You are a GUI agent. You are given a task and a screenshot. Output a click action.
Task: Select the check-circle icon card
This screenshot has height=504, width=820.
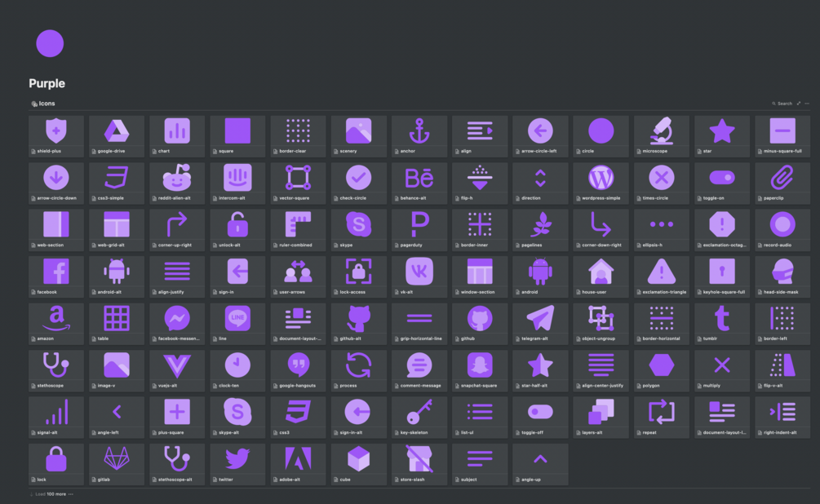(359, 183)
